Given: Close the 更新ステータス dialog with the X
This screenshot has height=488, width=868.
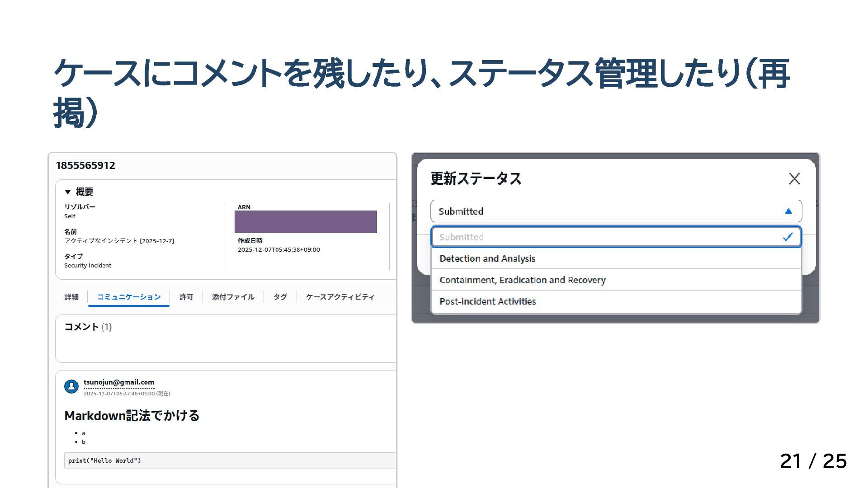Looking at the screenshot, I should [x=794, y=178].
